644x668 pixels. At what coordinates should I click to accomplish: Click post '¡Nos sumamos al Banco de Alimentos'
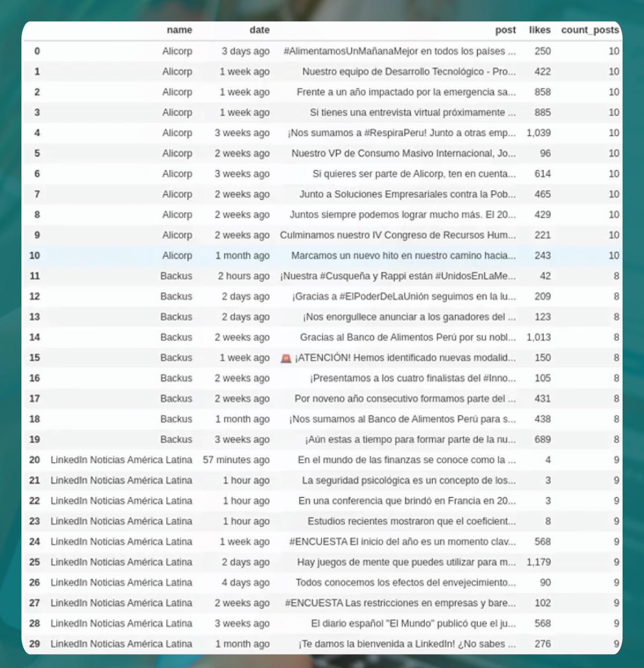[x=402, y=419]
